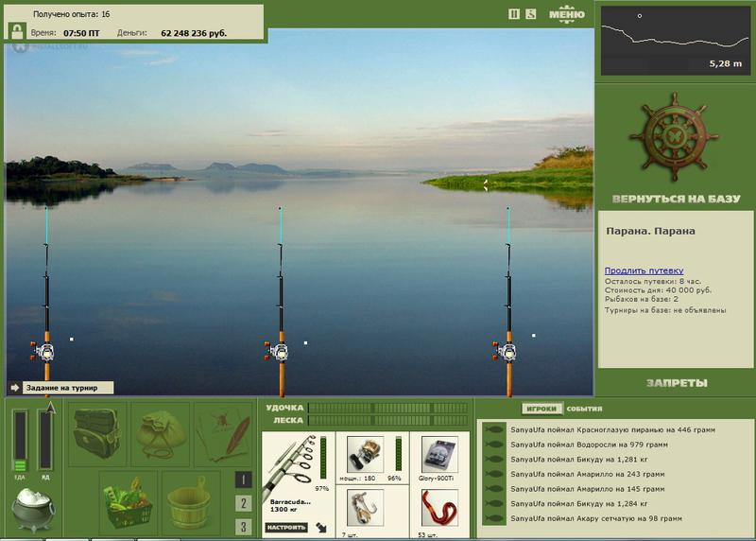The height and width of the screenshot is (541, 756).
Task: Switch to the ИГРОКИ tab
Action: (541, 409)
